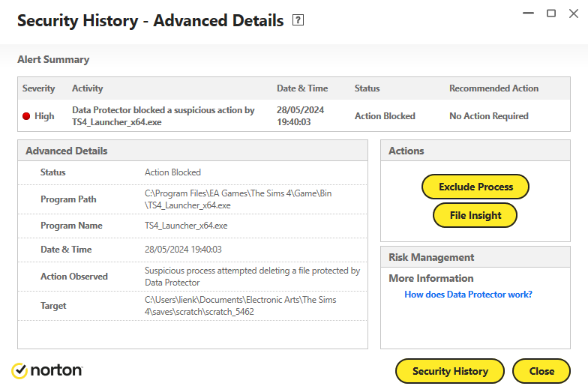Image resolution: width=588 pixels, height=389 pixels.
Task: Click the Alert Summary heading
Action: click(x=53, y=60)
